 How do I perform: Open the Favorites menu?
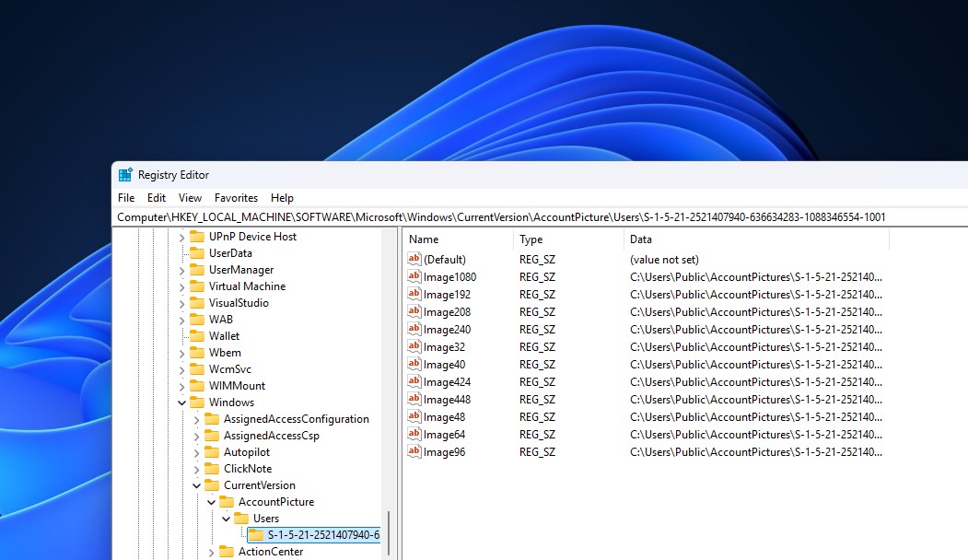pyautogui.click(x=236, y=198)
